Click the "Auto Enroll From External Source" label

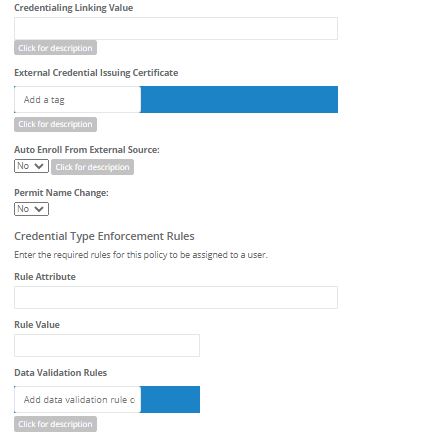pos(87,150)
